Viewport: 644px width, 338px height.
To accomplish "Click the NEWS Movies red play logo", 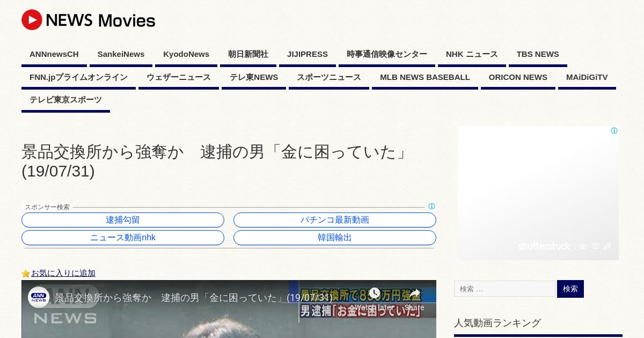I will pos(32,20).
